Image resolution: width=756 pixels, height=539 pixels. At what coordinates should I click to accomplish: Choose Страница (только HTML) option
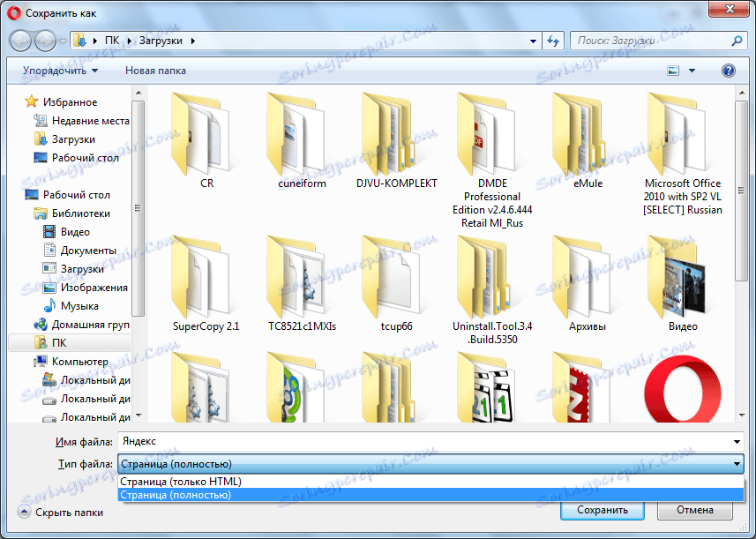[x=430, y=482]
